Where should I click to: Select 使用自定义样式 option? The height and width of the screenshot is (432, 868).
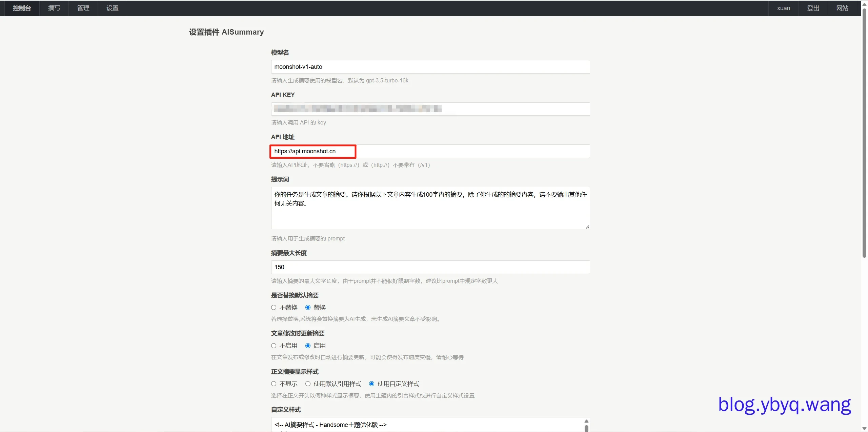(x=372, y=384)
